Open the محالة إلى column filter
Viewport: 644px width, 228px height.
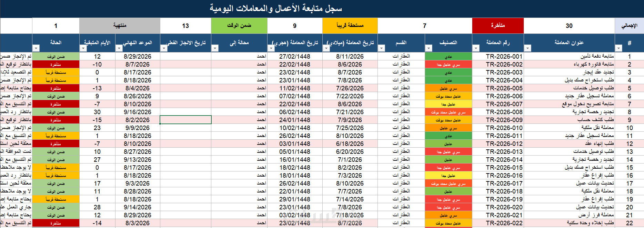click(215, 48)
